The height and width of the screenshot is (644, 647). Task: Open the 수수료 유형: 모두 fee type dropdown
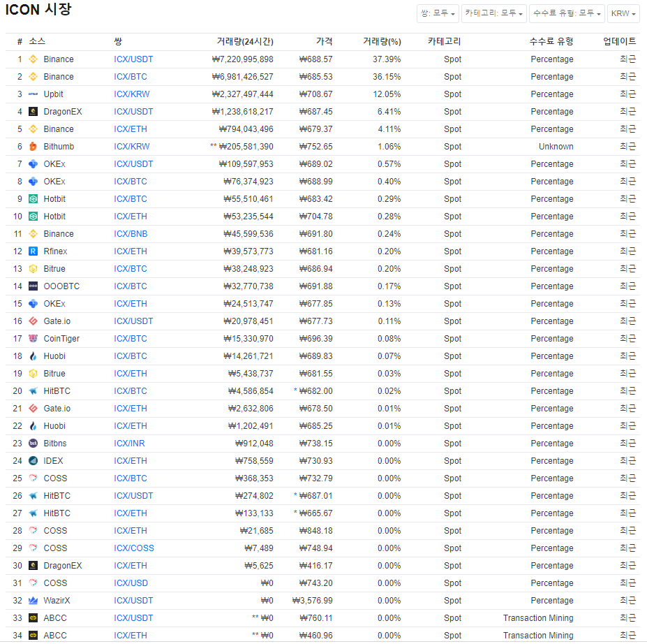(567, 13)
